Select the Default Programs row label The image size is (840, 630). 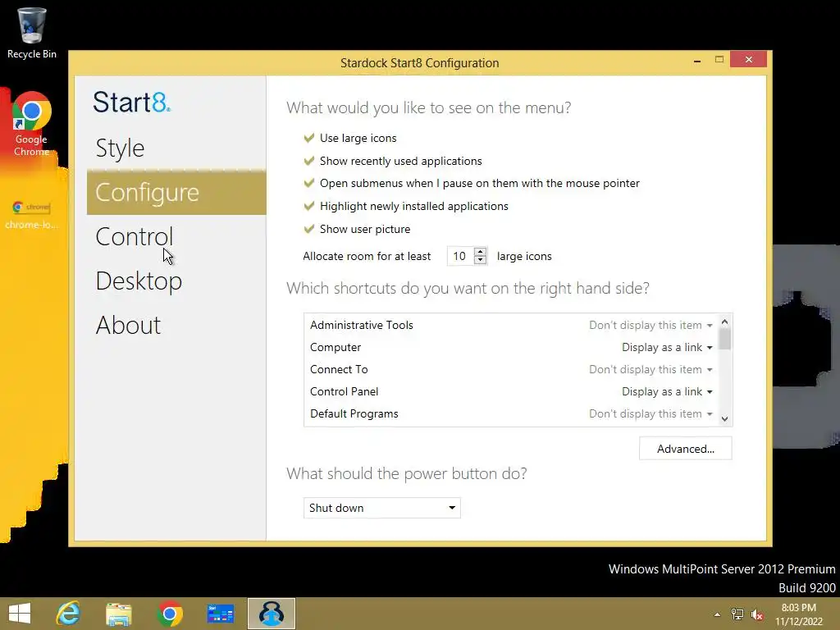click(354, 413)
